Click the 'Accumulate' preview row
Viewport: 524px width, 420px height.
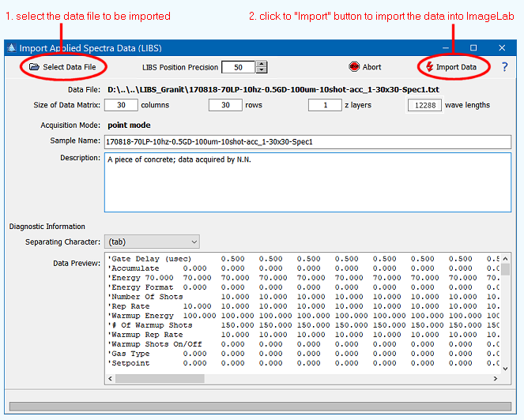[303, 268]
